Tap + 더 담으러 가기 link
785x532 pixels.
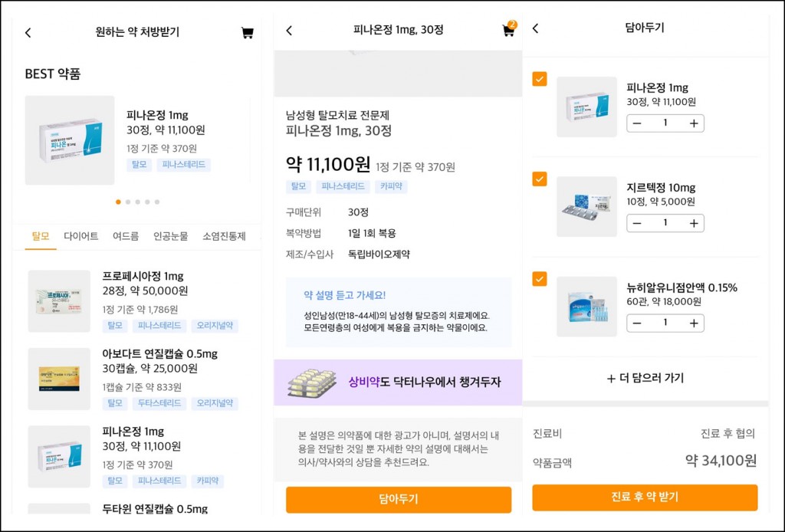(645, 378)
